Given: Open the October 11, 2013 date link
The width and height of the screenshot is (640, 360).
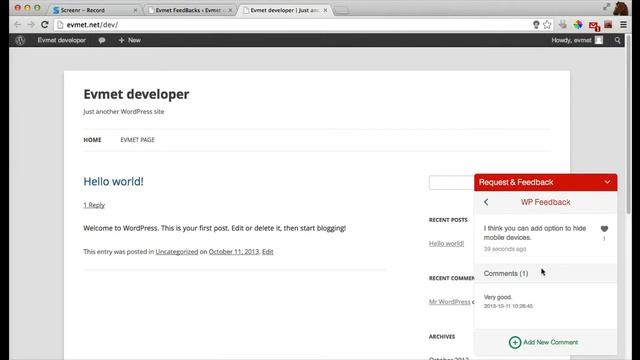Looking at the screenshot, I should tap(234, 252).
